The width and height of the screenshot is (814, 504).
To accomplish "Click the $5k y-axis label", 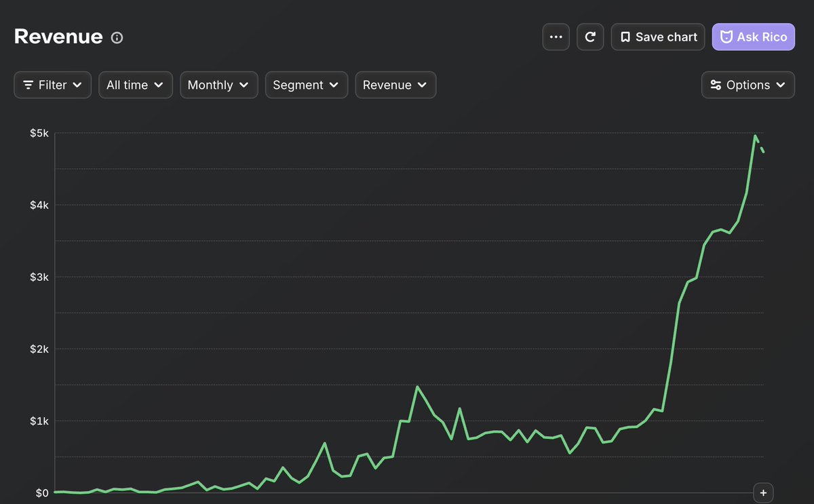I will coord(39,133).
